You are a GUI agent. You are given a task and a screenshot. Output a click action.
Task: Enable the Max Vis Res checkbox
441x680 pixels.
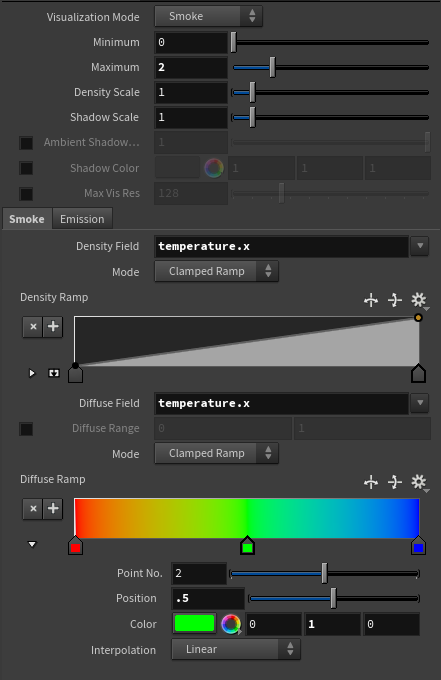point(26,193)
